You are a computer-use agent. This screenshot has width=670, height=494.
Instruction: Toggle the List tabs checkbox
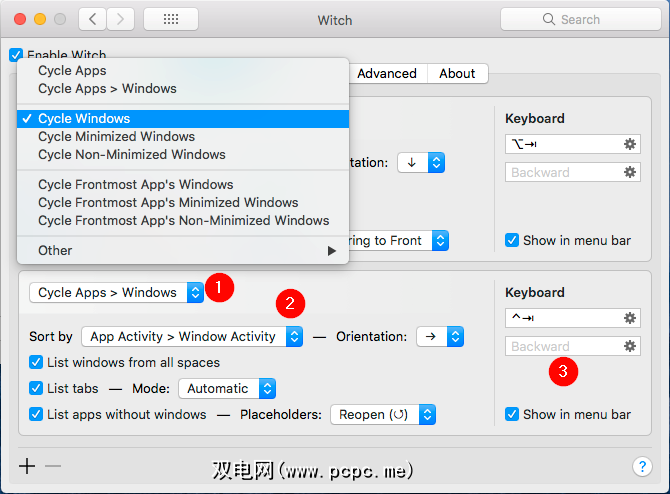(x=36, y=388)
